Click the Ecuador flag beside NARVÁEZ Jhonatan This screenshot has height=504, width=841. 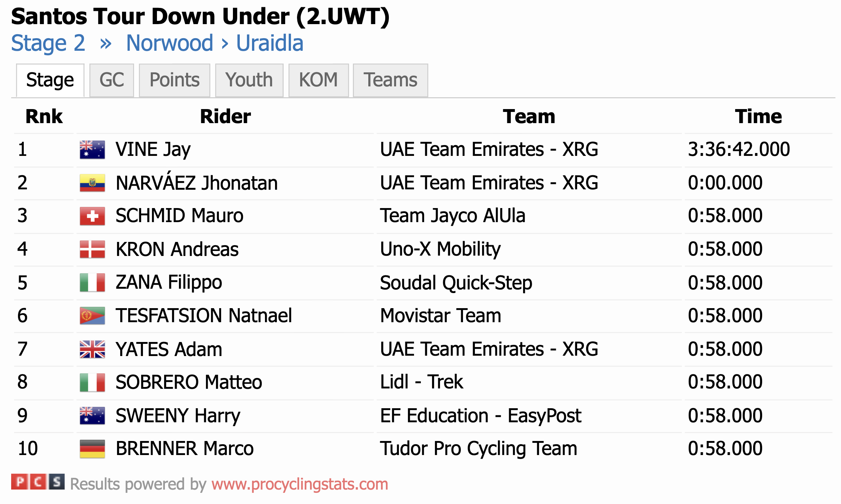click(x=92, y=183)
